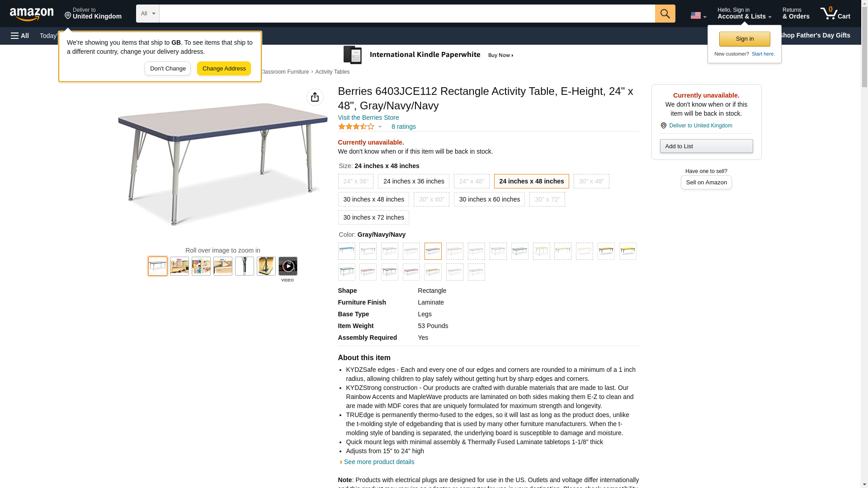Click the star rating icons
868x488 pixels.
[356, 127]
